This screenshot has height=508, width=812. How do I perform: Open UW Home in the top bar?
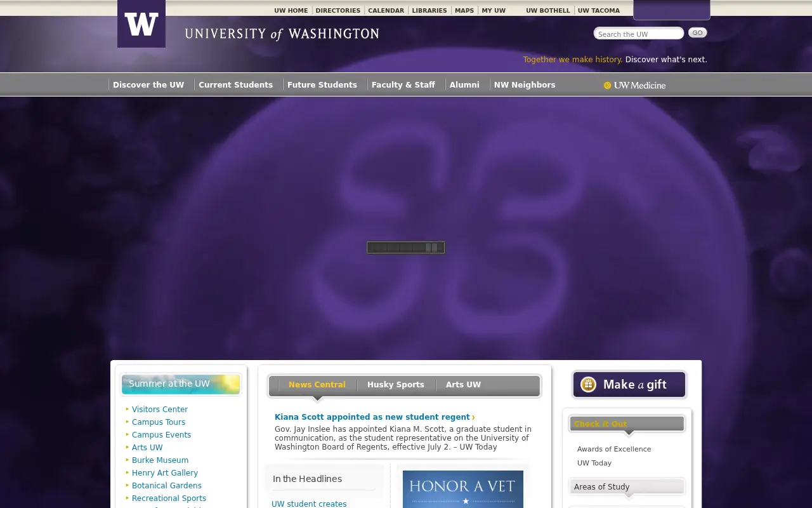pyautogui.click(x=291, y=11)
